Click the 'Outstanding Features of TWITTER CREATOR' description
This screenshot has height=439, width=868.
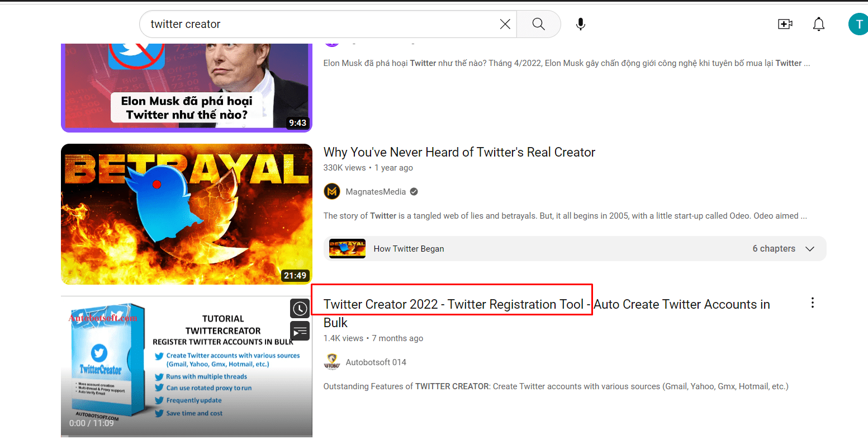coord(556,386)
